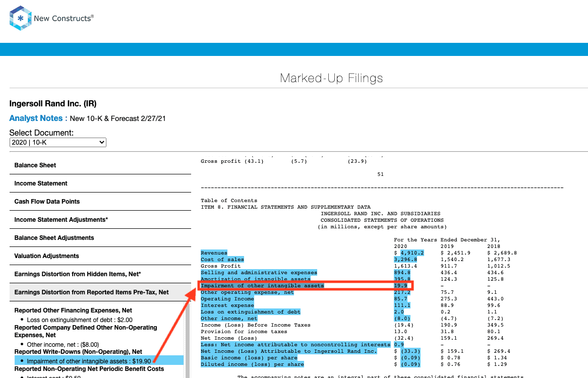Select Cash Flow Data Points

pyautogui.click(x=100, y=202)
